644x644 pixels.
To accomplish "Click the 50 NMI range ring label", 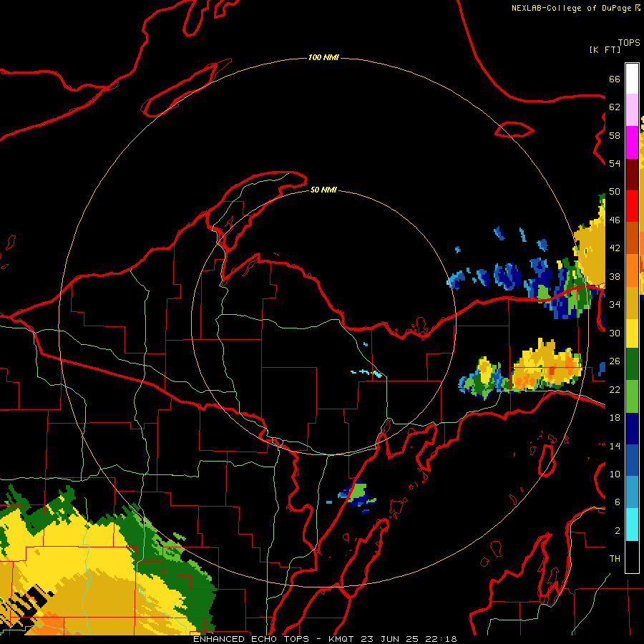I will (x=323, y=190).
